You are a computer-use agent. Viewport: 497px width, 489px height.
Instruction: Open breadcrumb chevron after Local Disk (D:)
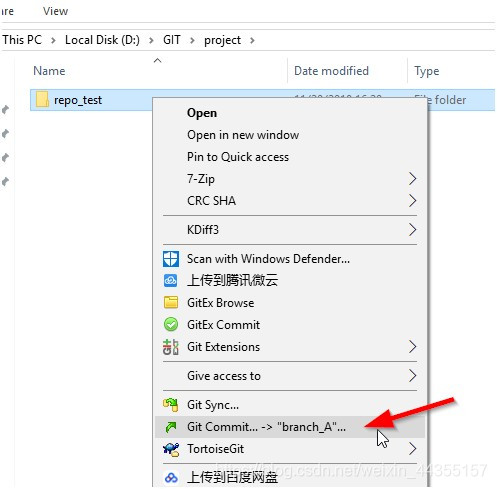(x=151, y=40)
